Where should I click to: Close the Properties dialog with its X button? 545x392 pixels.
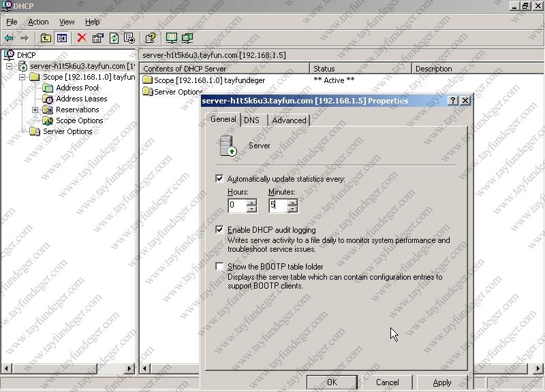coord(465,101)
